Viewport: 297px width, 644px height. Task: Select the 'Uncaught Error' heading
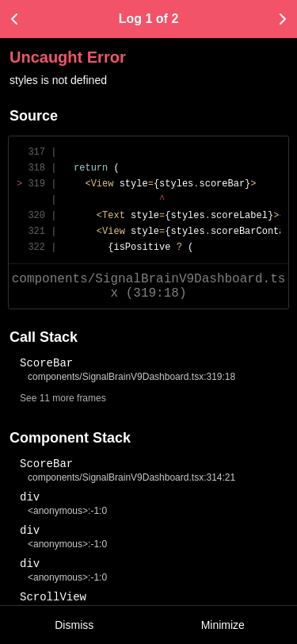[x=67, y=57]
